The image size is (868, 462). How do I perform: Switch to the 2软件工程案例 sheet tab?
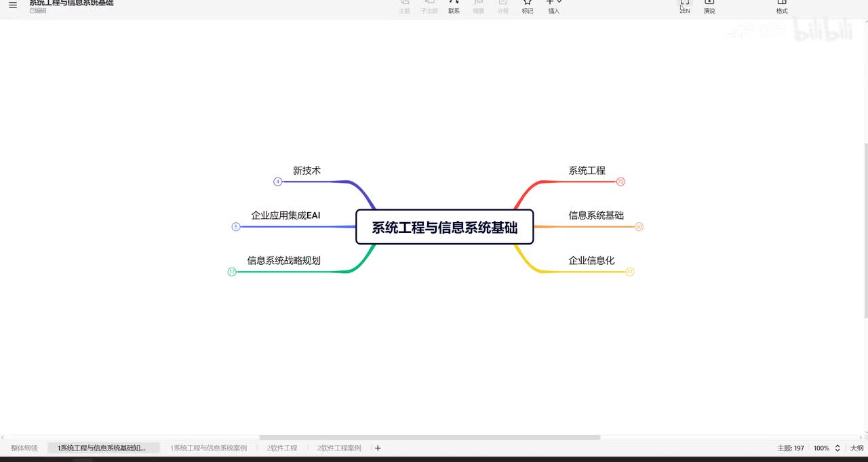339,448
